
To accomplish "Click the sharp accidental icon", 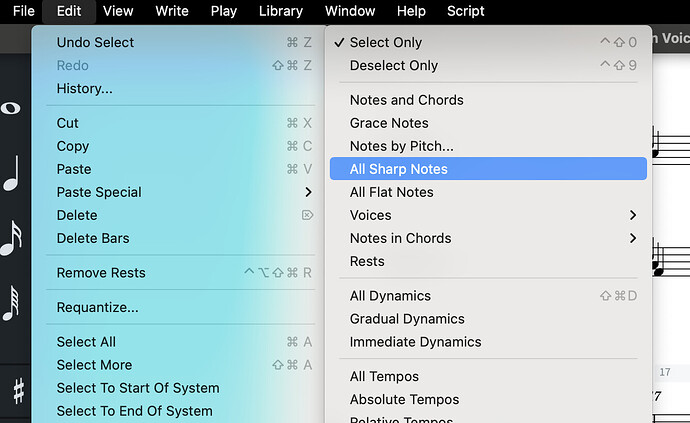I will pyautogui.click(x=17, y=389).
